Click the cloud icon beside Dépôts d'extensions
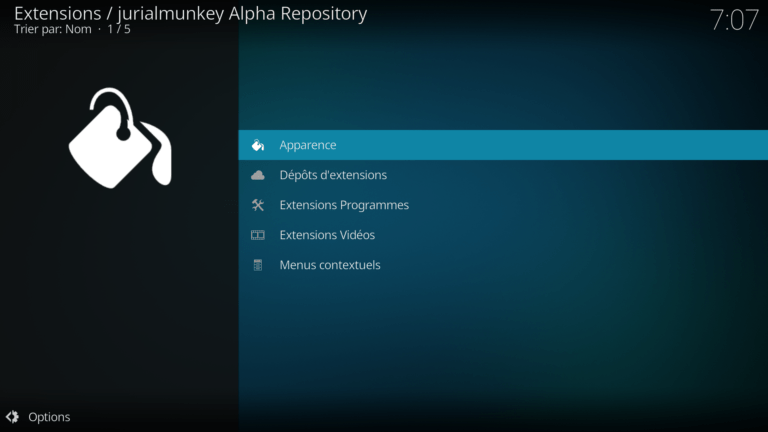The image size is (768, 432). pos(258,175)
